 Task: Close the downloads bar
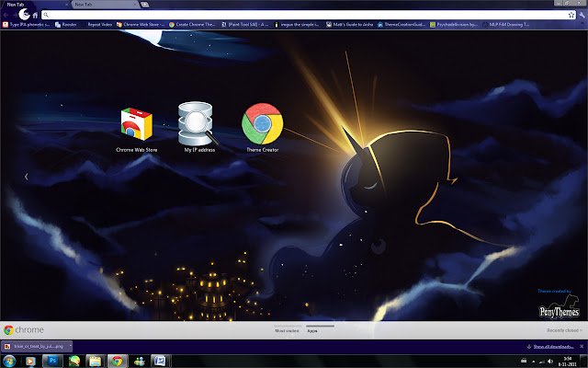pyautogui.click(x=582, y=346)
